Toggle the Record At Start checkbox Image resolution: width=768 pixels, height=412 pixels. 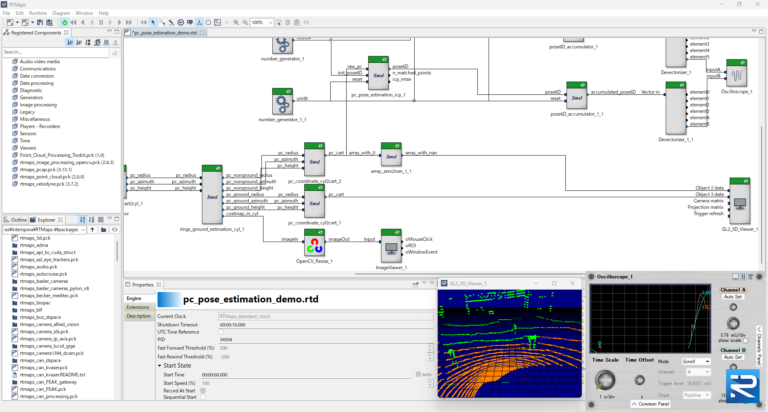(203, 391)
